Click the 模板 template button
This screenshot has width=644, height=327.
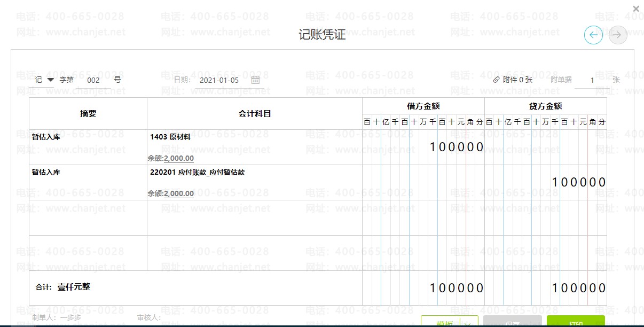pyautogui.click(x=442, y=322)
